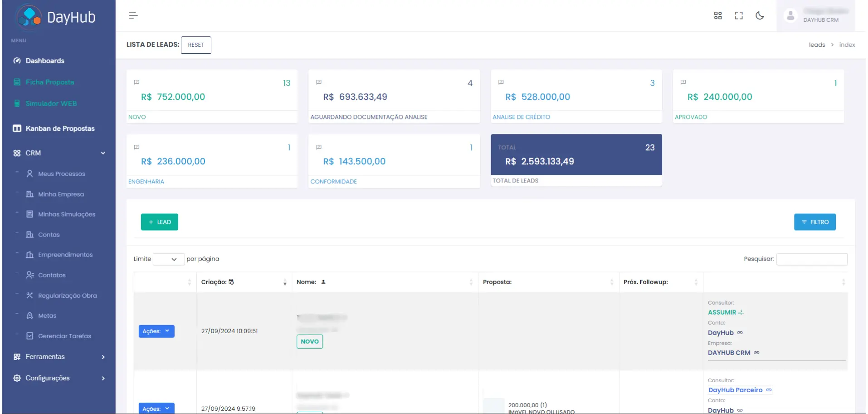Expand the Ferramentas menu
This screenshot has width=868, height=414.
[x=59, y=357]
